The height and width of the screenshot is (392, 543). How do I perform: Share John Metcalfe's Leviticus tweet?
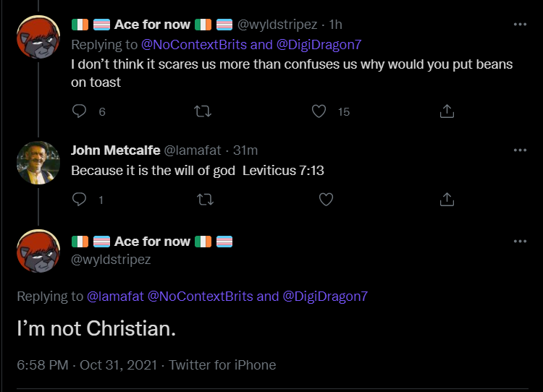[x=447, y=200]
